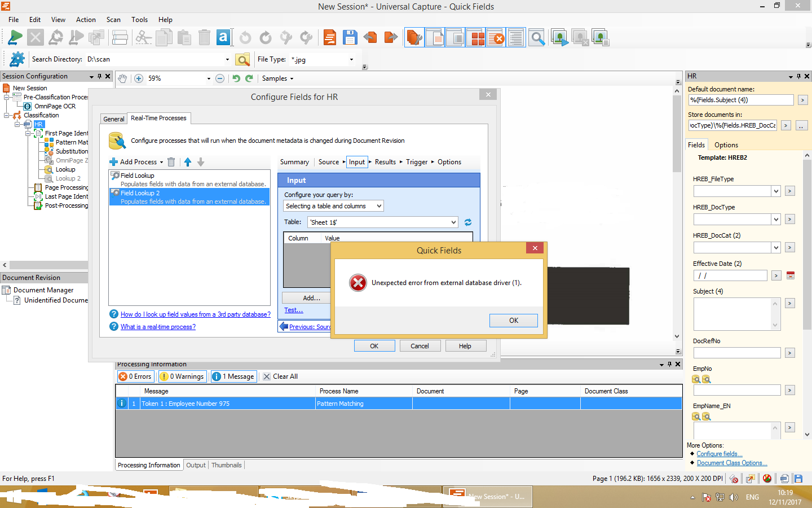Click the magnifying glass icon in the main toolbar
The width and height of the screenshot is (812, 508).
coord(537,38)
